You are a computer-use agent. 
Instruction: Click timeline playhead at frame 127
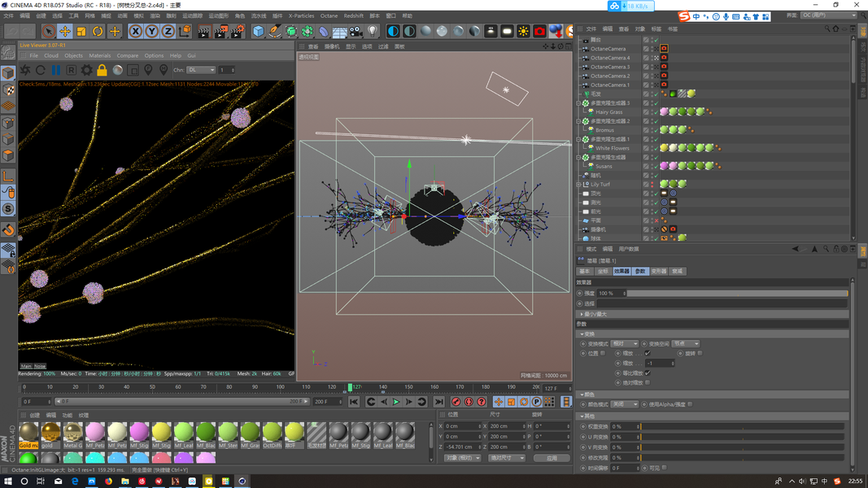[x=350, y=388]
